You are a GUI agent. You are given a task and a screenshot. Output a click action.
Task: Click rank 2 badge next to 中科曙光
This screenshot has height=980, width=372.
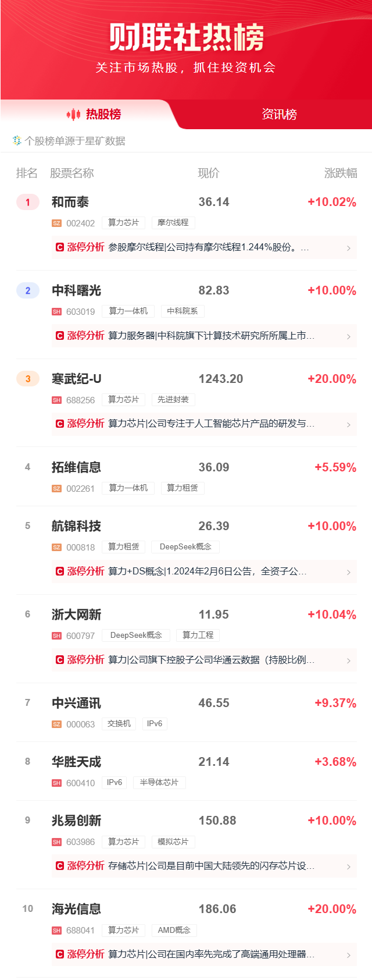[x=27, y=291]
